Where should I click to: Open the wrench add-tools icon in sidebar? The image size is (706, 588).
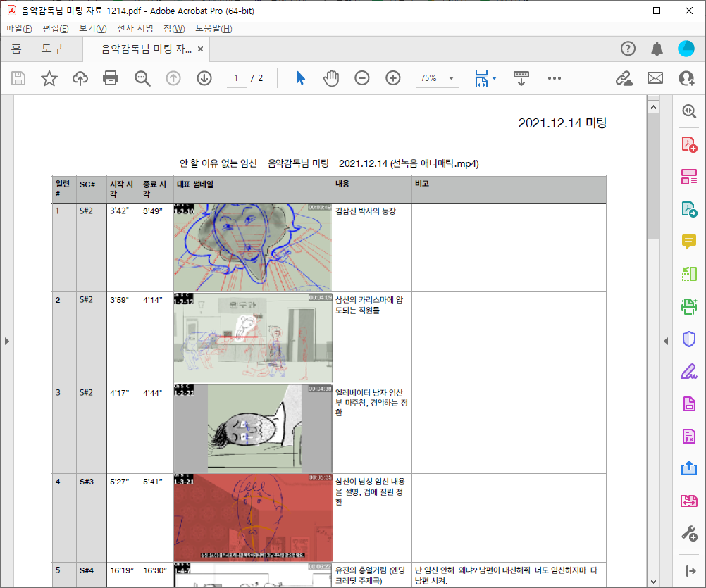(689, 534)
